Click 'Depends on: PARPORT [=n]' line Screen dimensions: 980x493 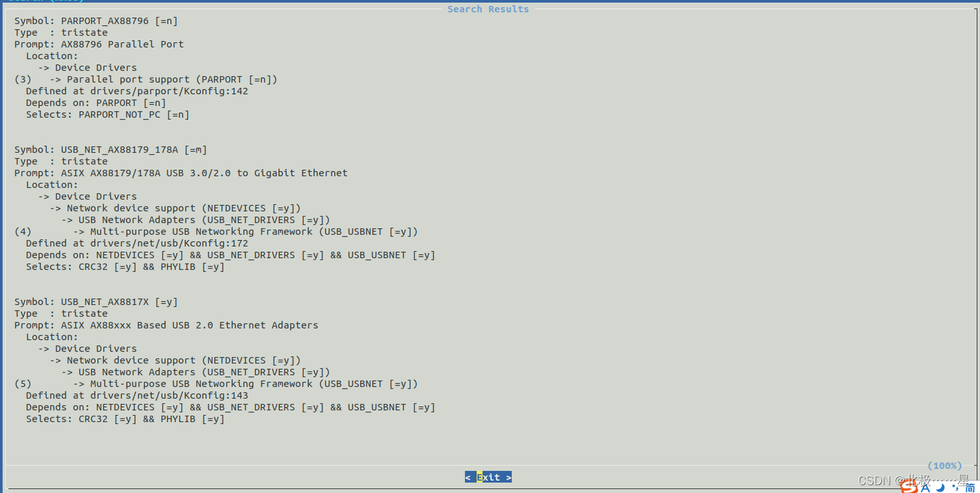(96, 103)
